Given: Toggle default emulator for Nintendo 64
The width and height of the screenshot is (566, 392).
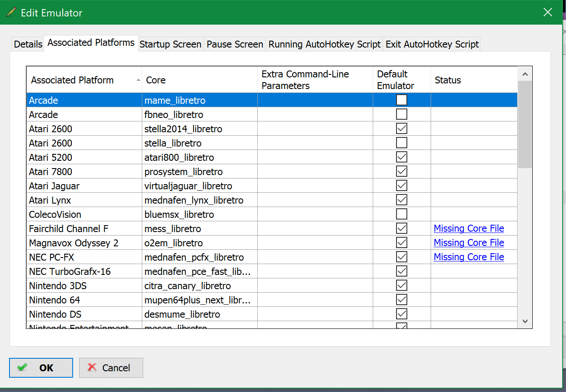Looking at the screenshot, I should click(402, 300).
